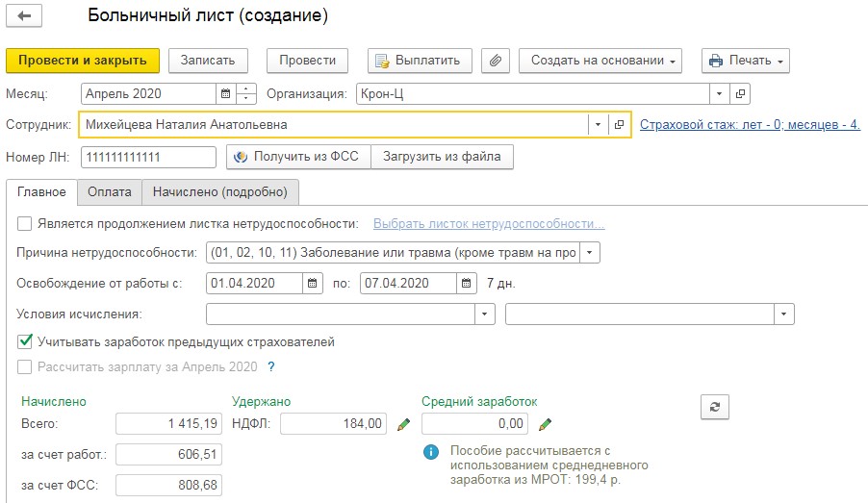Click the recalculate refresh button
The height and width of the screenshot is (503, 868).
pos(714,408)
